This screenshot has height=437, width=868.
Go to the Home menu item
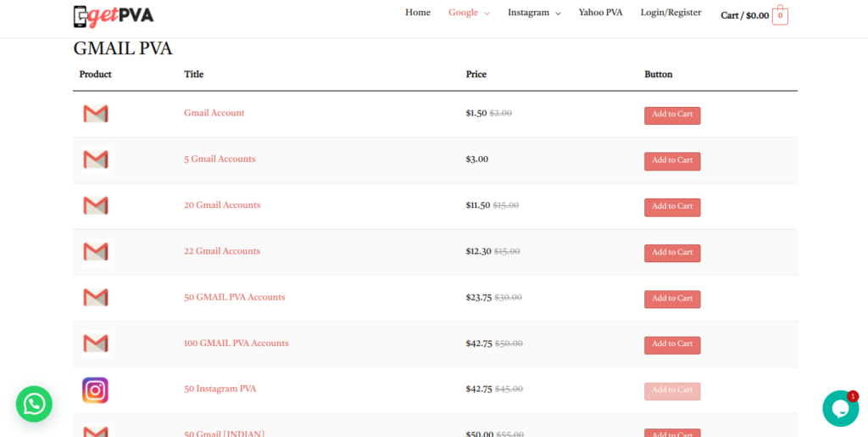pyautogui.click(x=418, y=12)
